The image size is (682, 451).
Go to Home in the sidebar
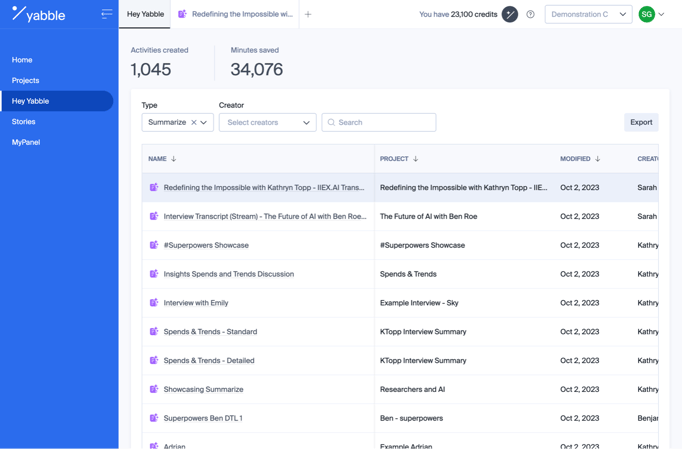coord(22,60)
